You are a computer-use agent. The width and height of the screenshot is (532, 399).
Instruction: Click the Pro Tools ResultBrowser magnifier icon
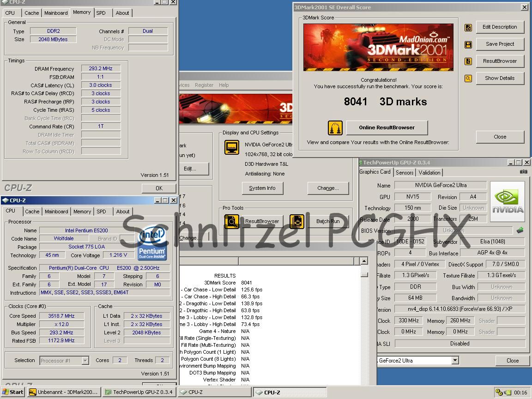point(232,222)
